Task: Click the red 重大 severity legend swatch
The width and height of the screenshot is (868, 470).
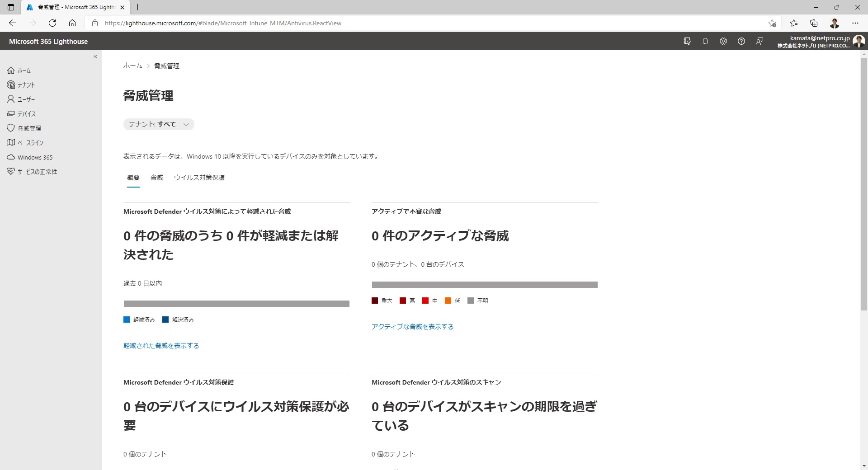Action: (x=375, y=301)
